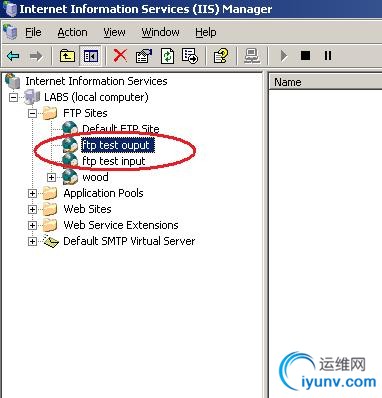Open the View menu

[x=114, y=32]
